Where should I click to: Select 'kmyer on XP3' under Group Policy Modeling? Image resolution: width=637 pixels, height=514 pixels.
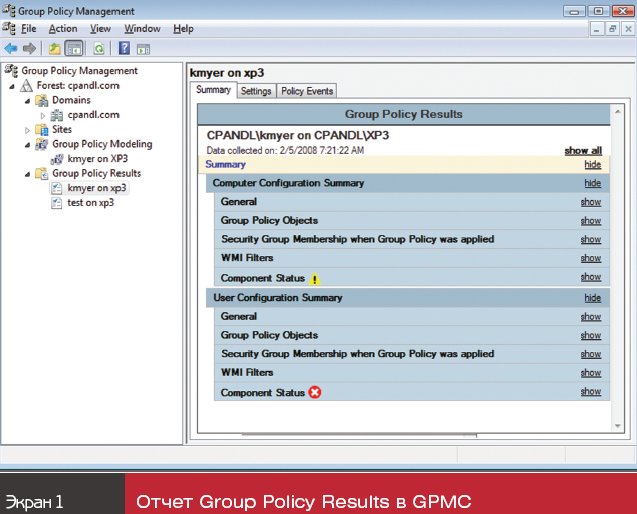pyautogui.click(x=97, y=158)
